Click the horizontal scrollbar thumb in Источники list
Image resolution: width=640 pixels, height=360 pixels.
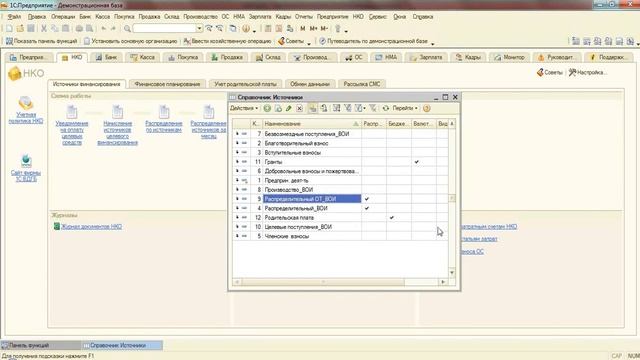(x=323, y=282)
